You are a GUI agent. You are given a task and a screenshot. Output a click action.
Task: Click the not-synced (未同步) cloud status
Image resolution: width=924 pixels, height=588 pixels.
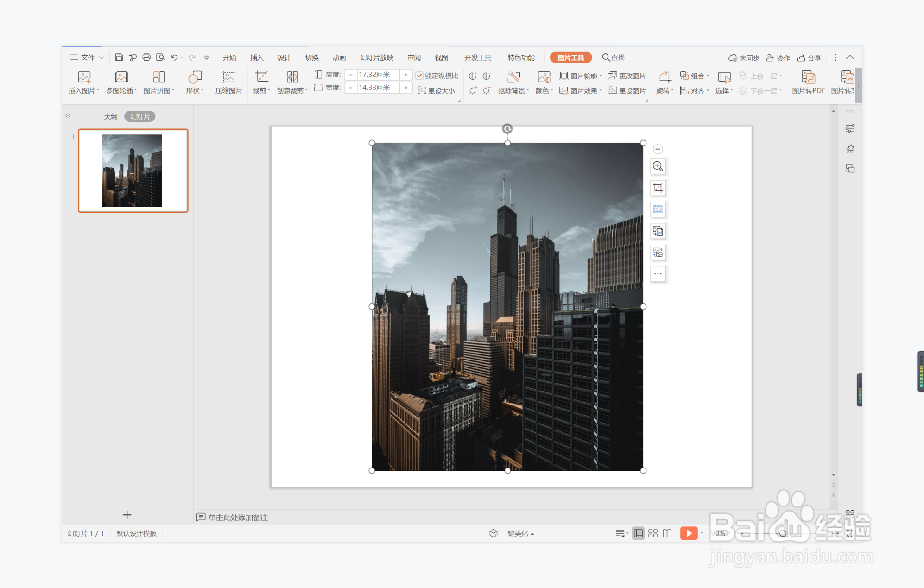pos(744,58)
